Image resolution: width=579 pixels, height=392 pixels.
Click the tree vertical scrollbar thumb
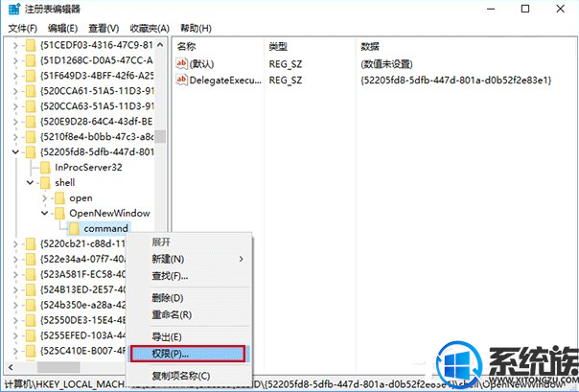(x=160, y=136)
